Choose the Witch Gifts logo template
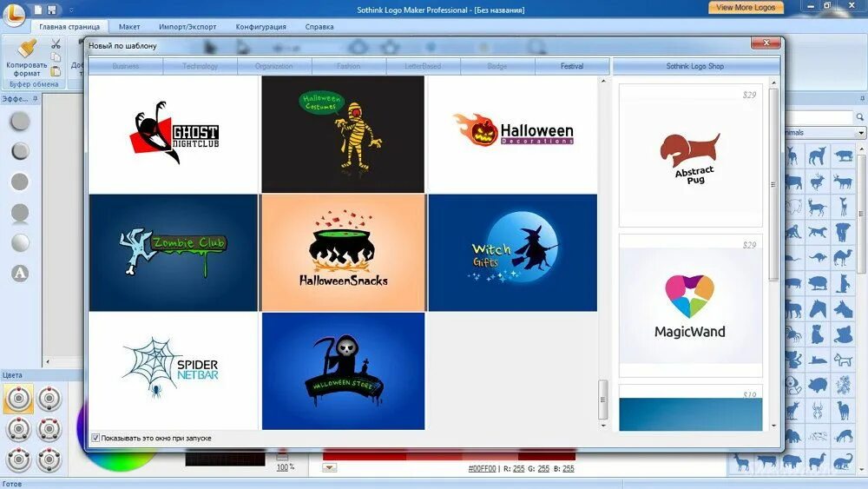This screenshot has width=868, height=489. tap(513, 253)
